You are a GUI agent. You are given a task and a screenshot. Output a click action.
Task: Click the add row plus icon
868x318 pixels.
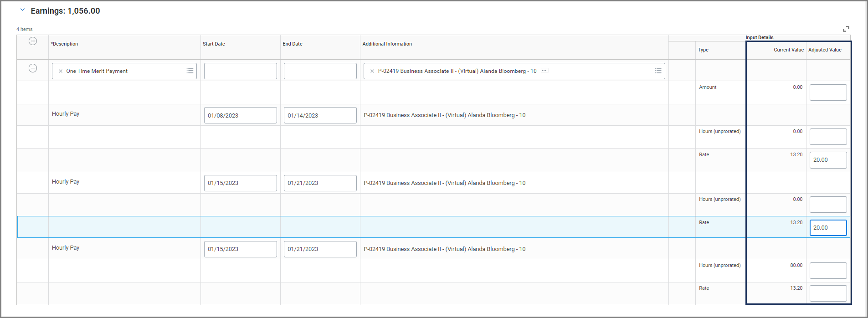(x=33, y=41)
